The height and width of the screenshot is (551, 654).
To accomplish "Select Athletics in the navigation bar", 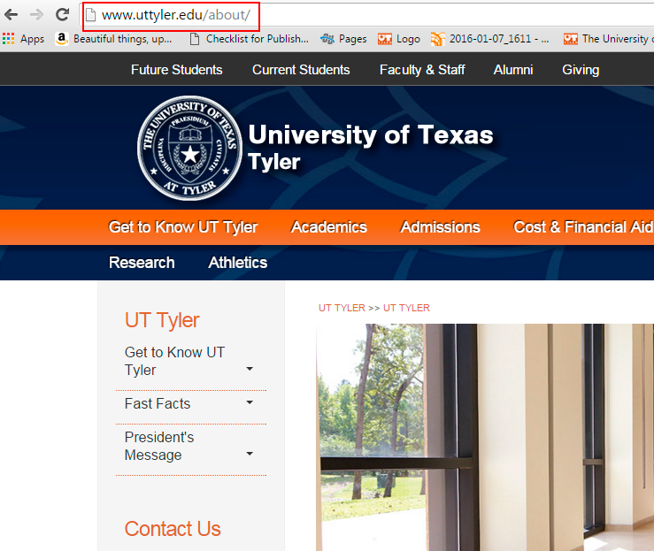I will coord(238,263).
